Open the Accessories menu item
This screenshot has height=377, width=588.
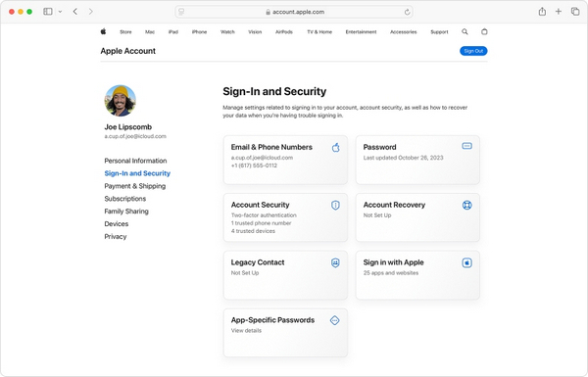(x=403, y=32)
